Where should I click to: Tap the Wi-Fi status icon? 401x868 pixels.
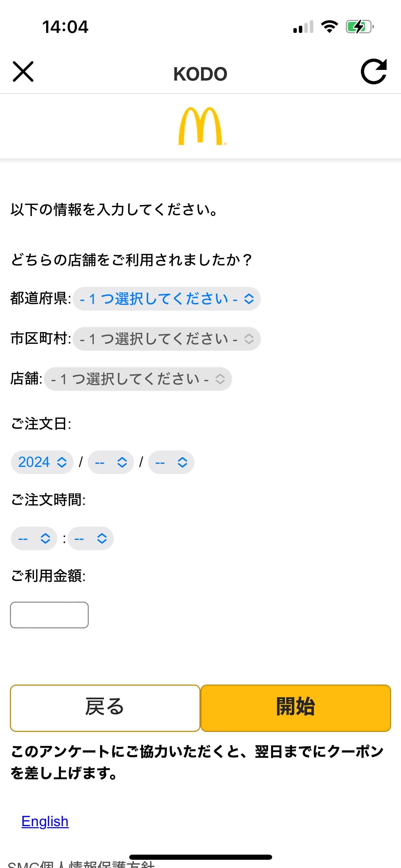[x=329, y=27]
